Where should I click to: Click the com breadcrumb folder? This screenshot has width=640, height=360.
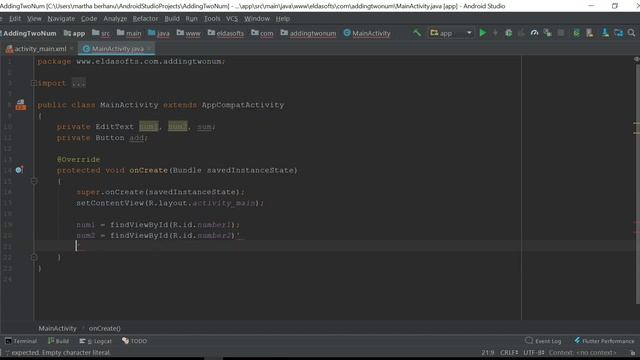coord(262,33)
